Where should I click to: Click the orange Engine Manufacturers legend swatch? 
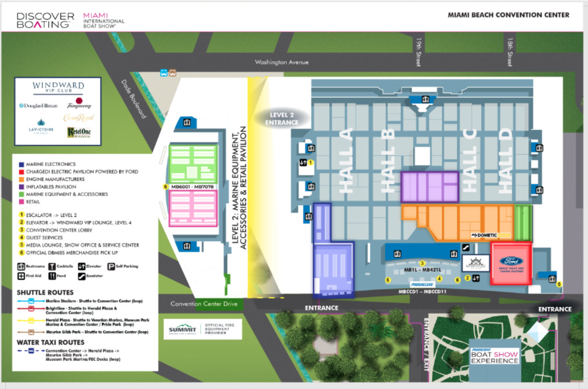point(21,179)
